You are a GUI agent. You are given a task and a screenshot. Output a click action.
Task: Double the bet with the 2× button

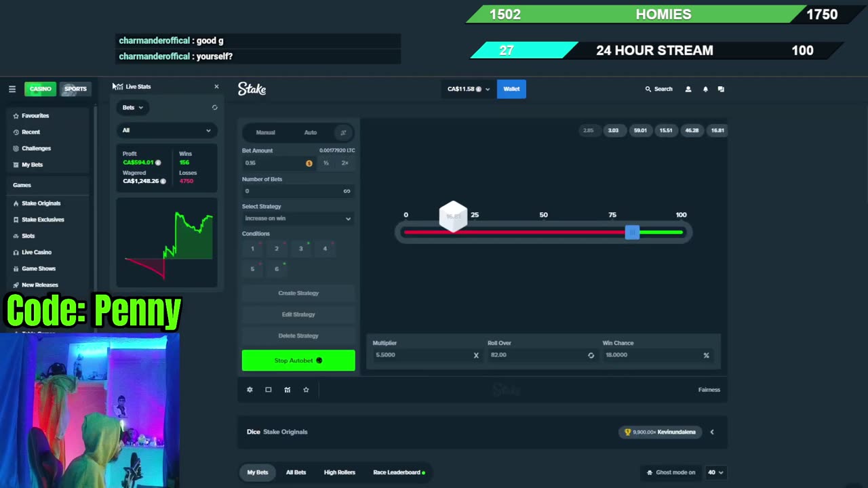344,163
